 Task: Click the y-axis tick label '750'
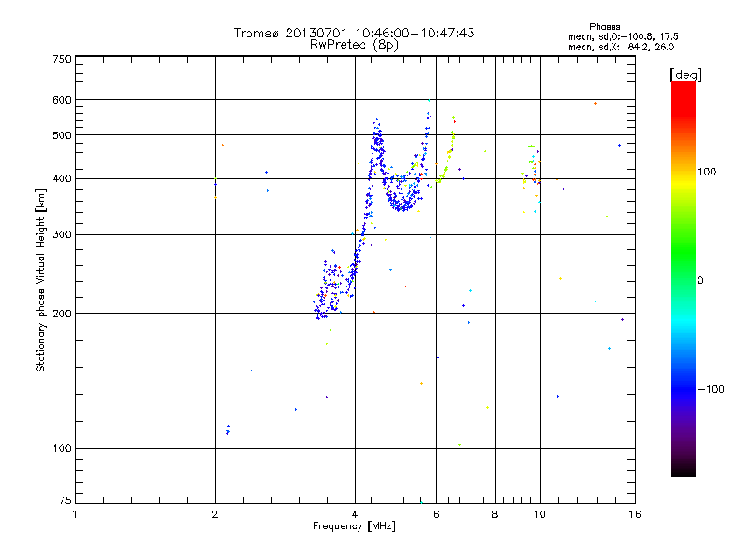pos(63,59)
